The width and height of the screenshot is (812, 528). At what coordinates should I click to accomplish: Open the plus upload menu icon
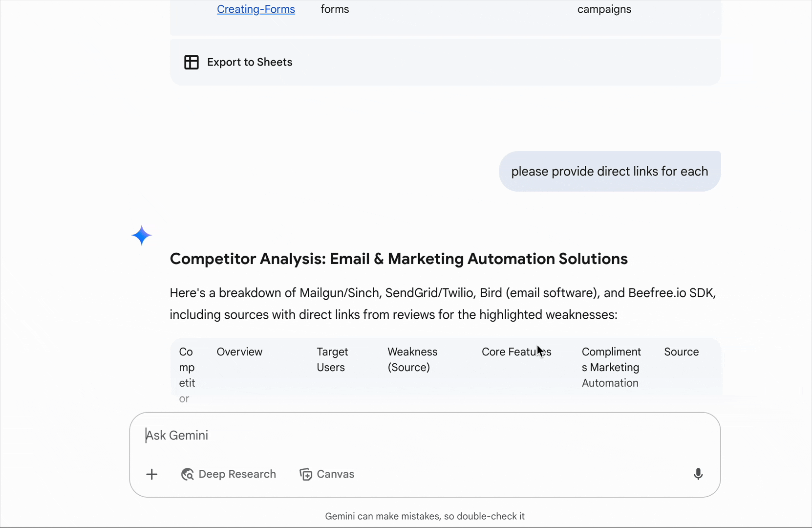point(151,474)
